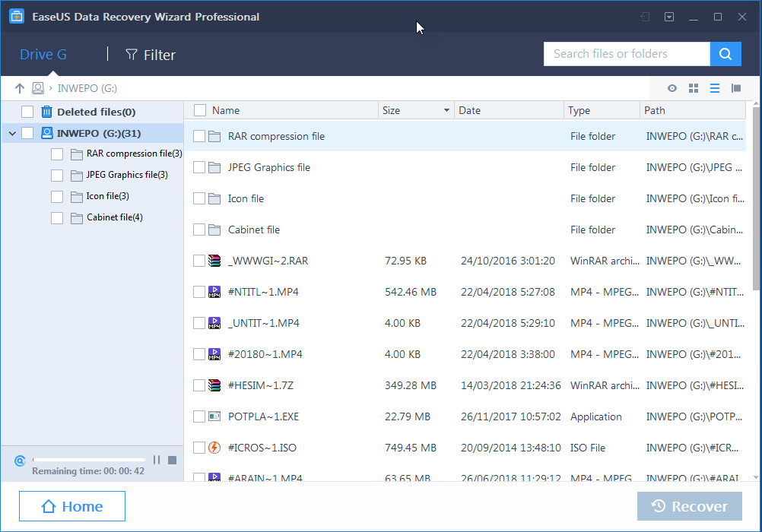Open the Filter menu
The height and width of the screenshot is (532, 762).
151,55
